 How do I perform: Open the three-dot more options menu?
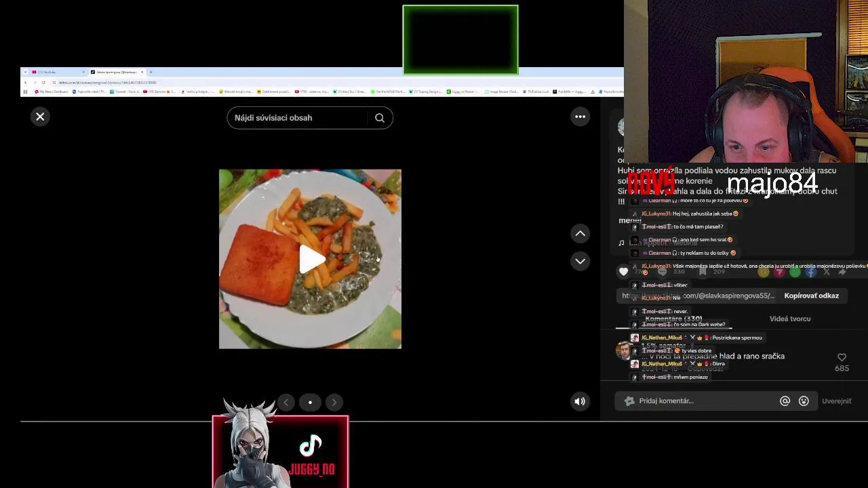580,117
